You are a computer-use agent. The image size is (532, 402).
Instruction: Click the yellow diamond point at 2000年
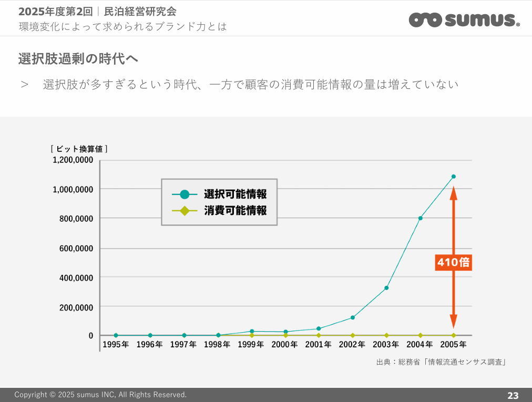pyautogui.click(x=285, y=335)
